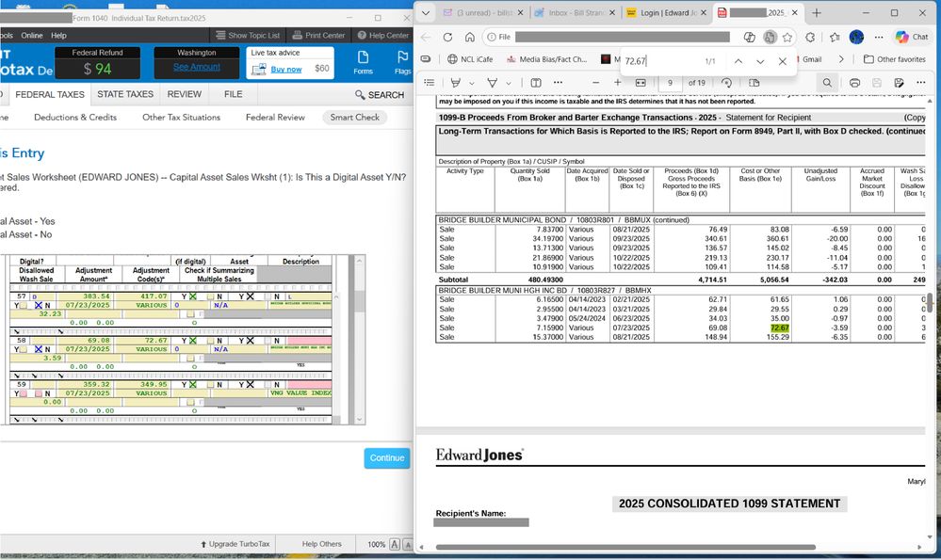This screenshot has width=941, height=560.
Task: Click PDF vertical scrollbar thumb
Action: (931, 302)
